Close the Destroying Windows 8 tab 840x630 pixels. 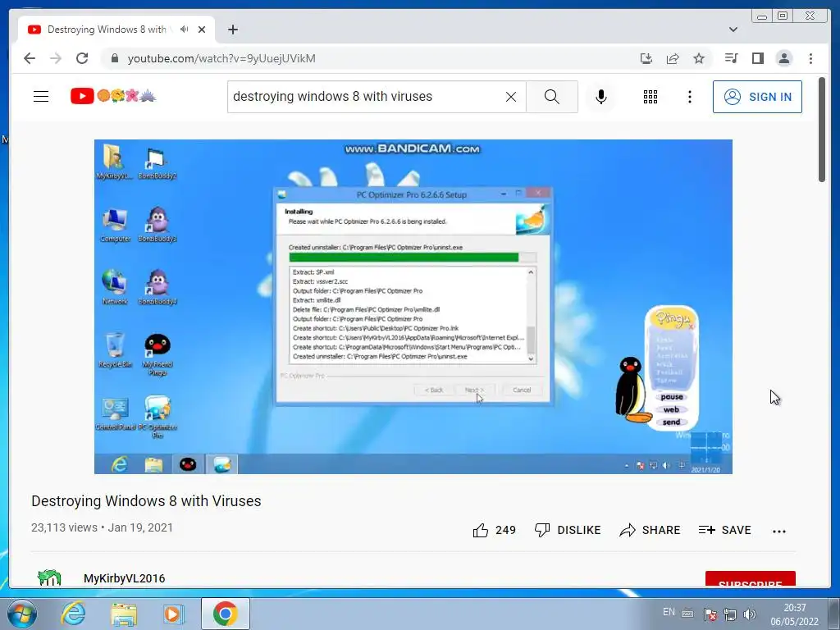[202, 30]
